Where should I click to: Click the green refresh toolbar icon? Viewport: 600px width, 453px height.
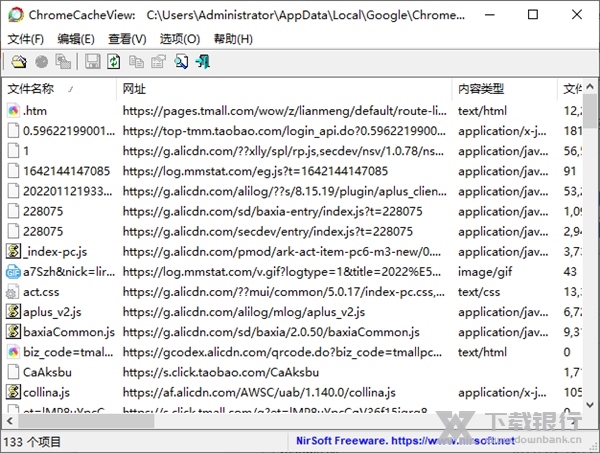coord(114,62)
